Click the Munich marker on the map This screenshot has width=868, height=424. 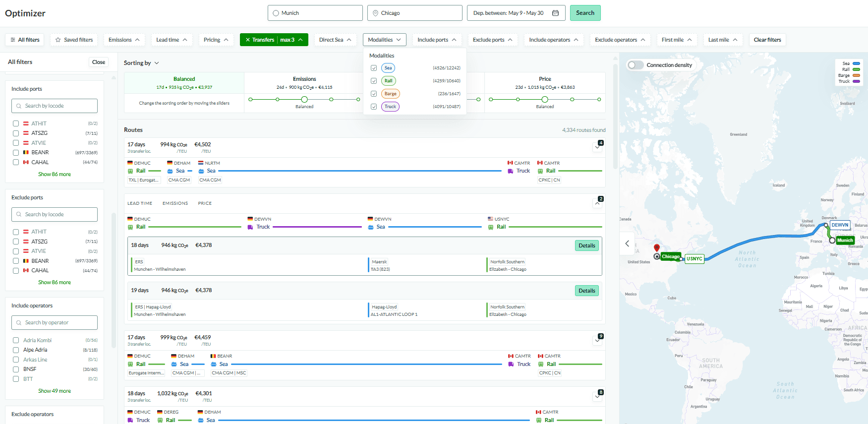point(845,240)
